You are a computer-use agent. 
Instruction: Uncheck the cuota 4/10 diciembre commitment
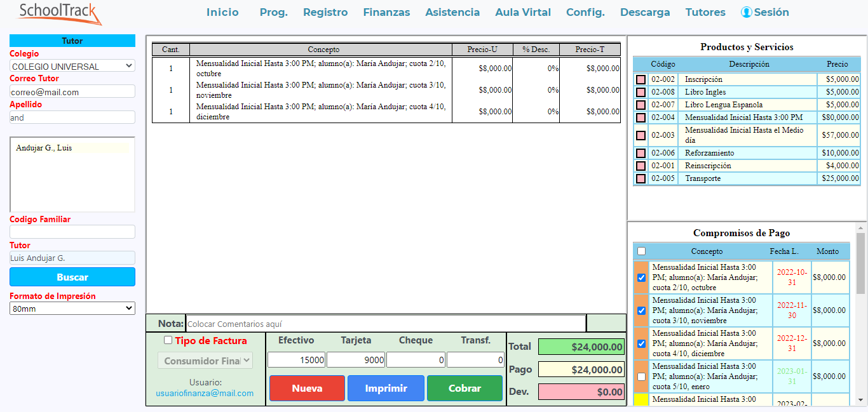tap(641, 343)
